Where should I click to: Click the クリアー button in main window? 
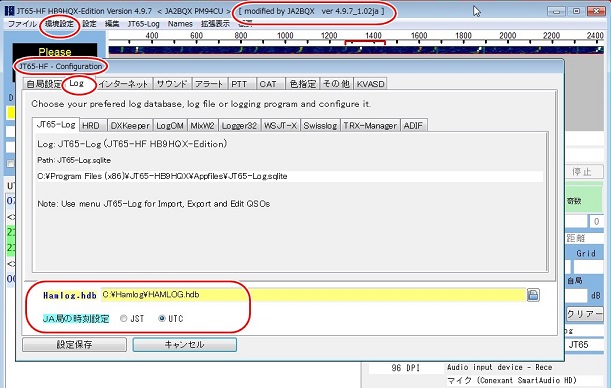585,314
